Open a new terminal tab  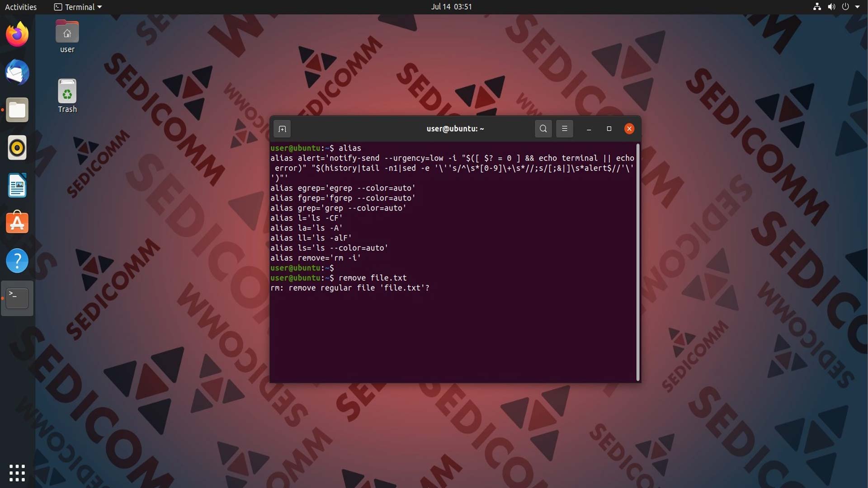click(x=282, y=129)
